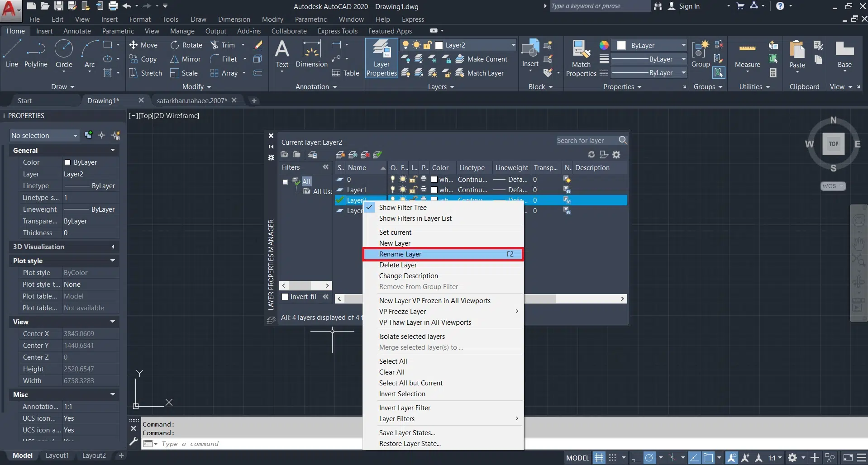This screenshot has height=465, width=868.
Task: Click the Match Layer button
Action: (x=480, y=73)
